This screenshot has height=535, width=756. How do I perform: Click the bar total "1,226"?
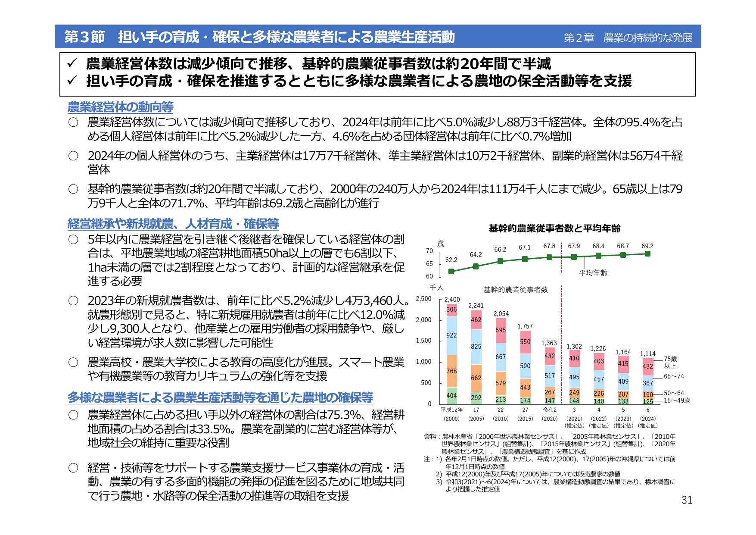click(x=598, y=349)
